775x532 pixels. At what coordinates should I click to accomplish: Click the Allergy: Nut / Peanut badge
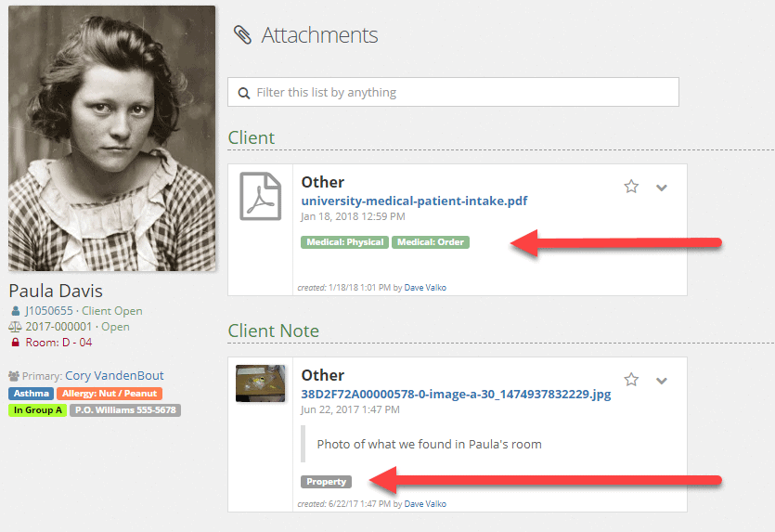click(x=110, y=394)
